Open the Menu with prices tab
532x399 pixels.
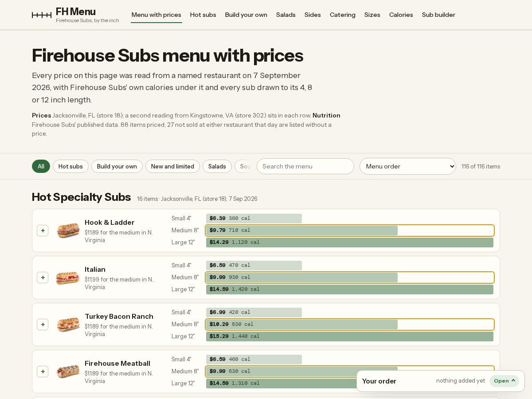coord(156,15)
